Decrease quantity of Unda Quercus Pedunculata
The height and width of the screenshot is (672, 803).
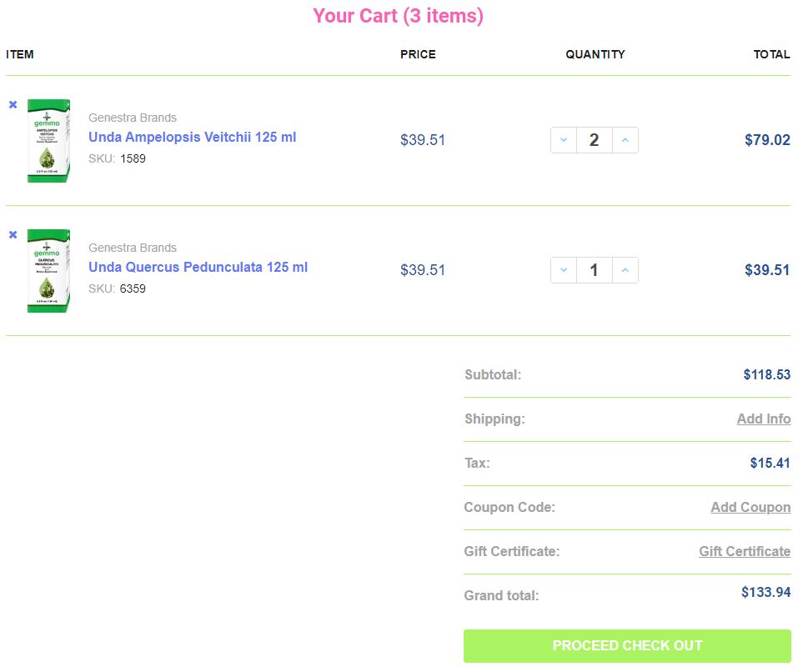tap(564, 270)
